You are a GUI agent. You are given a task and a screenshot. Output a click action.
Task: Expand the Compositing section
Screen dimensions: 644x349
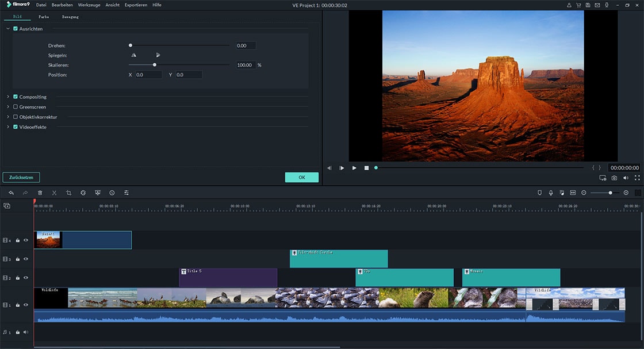coord(8,97)
